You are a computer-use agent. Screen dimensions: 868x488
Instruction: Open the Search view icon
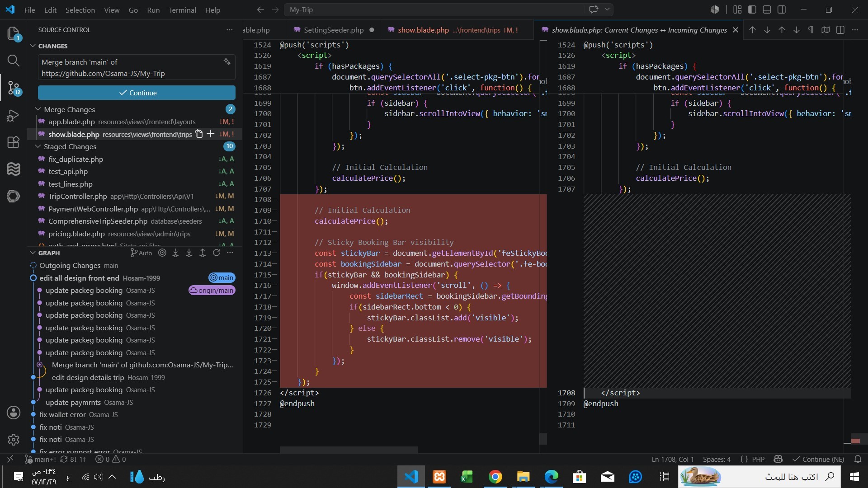click(14, 61)
